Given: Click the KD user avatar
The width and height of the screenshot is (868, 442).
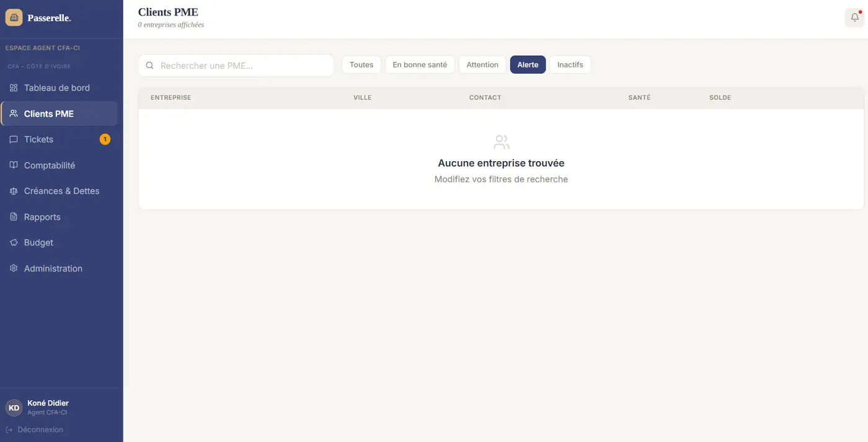Looking at the screenshot, I should coord(14,408).
